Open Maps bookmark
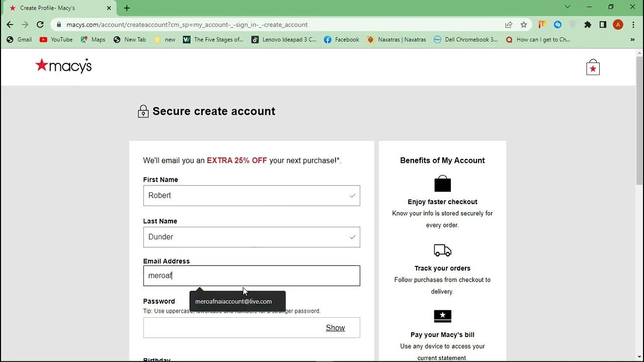This screenshot has width=644, height=362. click(x=93, y=39)
